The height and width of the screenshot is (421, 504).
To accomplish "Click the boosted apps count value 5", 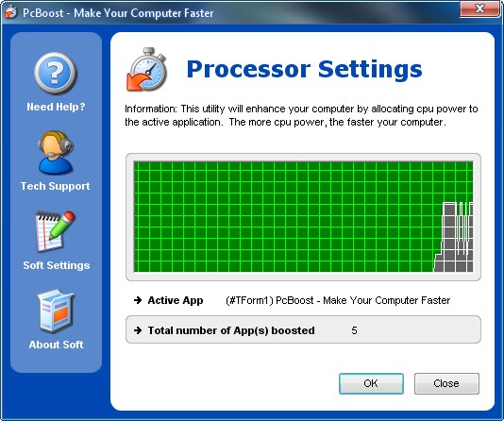I will tap(354, 330).
